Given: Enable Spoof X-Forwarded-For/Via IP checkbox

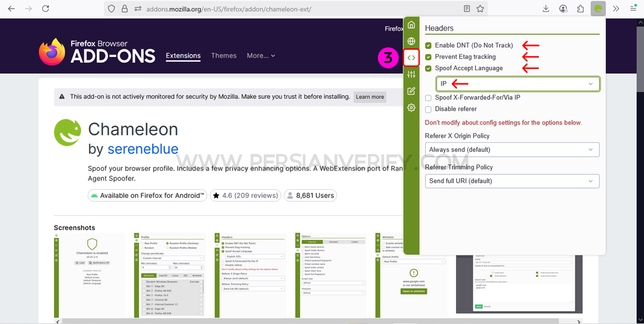Looking at the screenshot, I should click(428, 98).
